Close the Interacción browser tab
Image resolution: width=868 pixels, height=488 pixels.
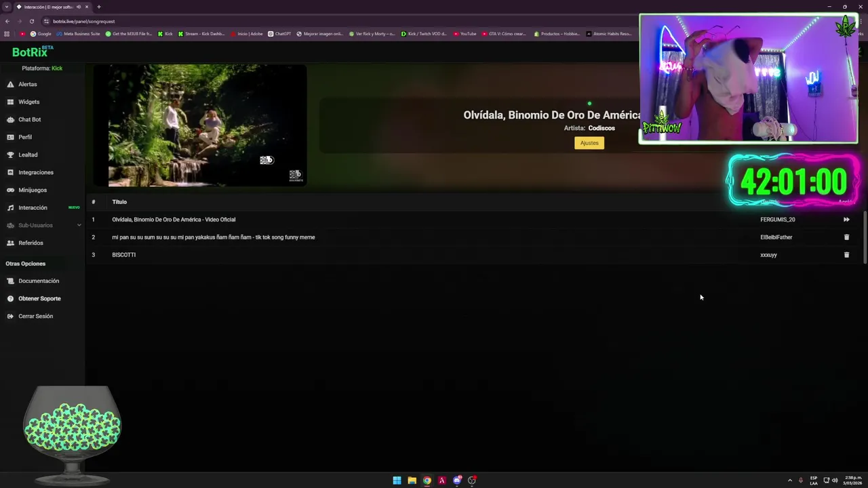coord(87,7)
